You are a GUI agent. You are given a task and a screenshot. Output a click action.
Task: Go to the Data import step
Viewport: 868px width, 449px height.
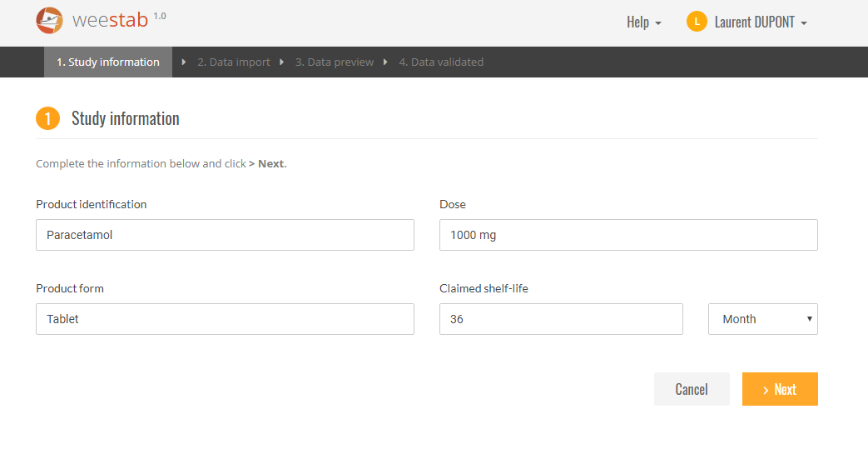pyautogui.click(x=234, y=62)
